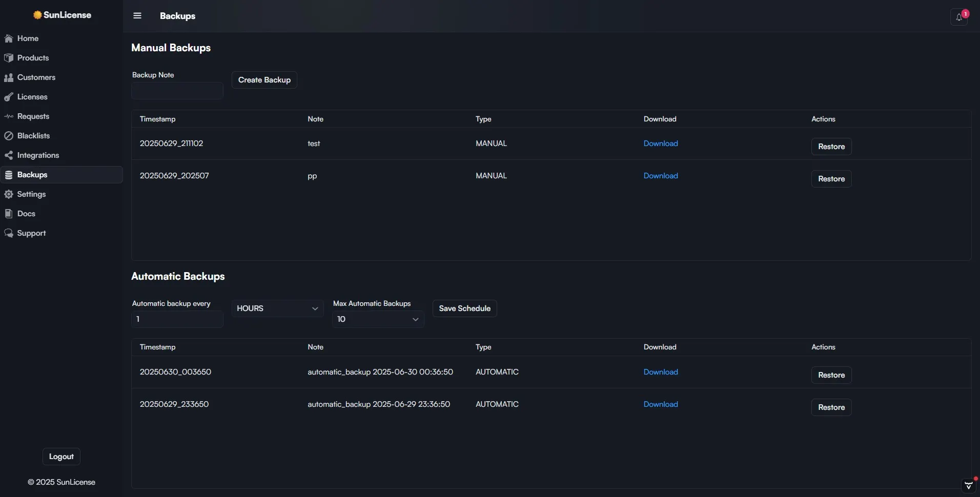Open the Max Automatic Backups dropdown

(x=378, y=319)
